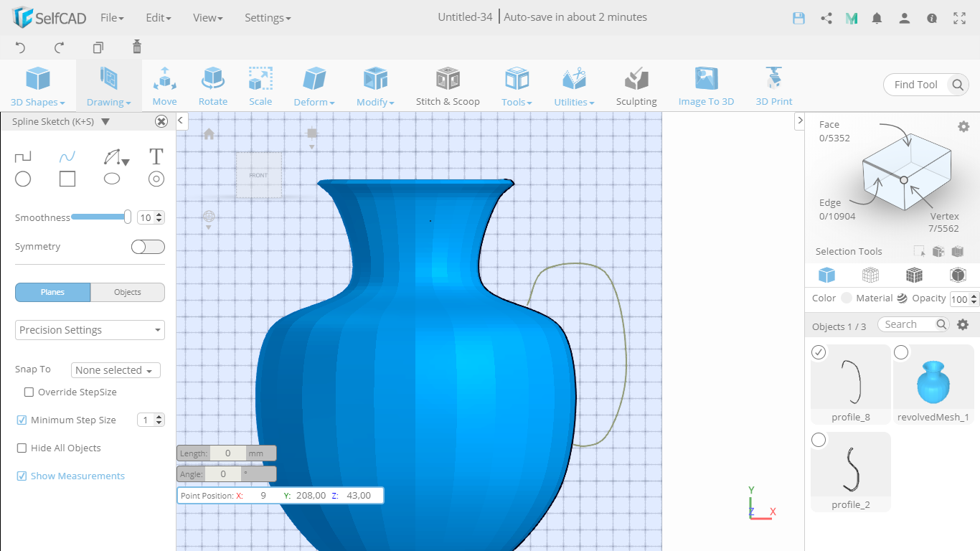Select the Scale tool
Screen dimensions: 980x551
pos(260,86)
